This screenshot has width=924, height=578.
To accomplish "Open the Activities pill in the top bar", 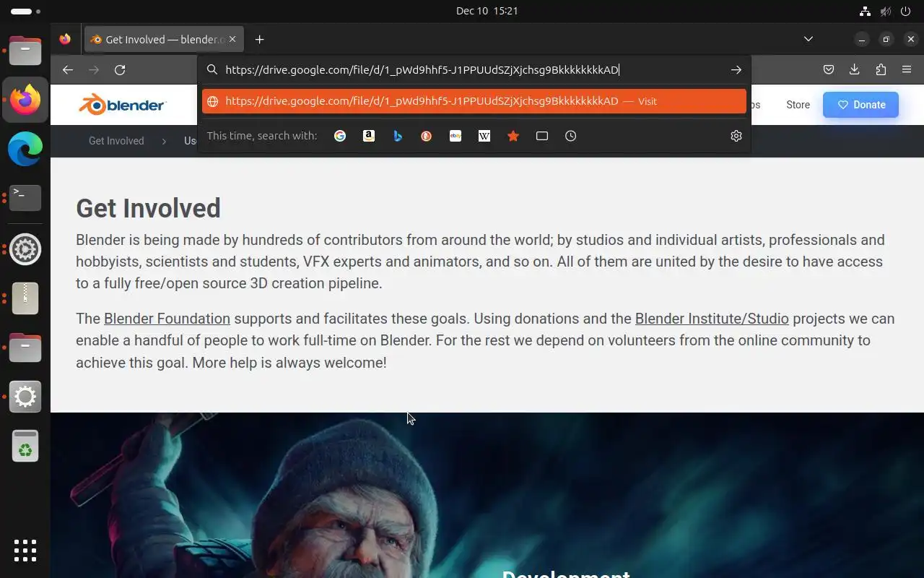I will pyautogui.click(x=26, y=11).
